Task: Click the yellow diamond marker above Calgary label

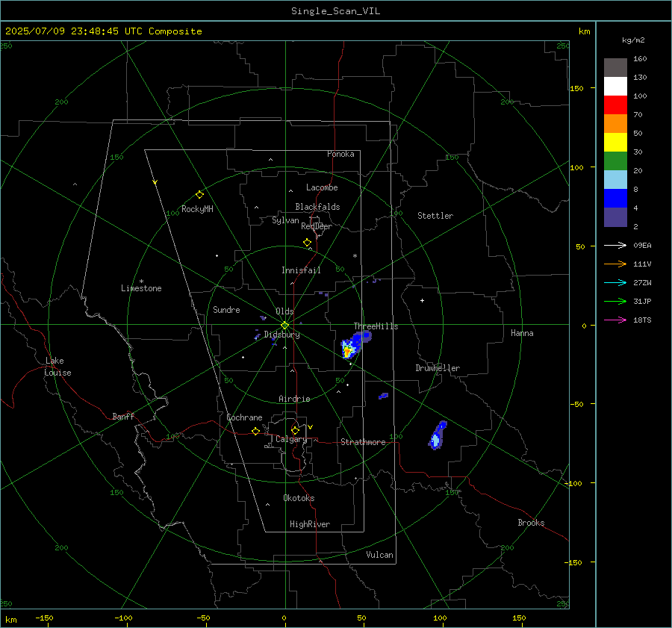Action: point(295,430)
